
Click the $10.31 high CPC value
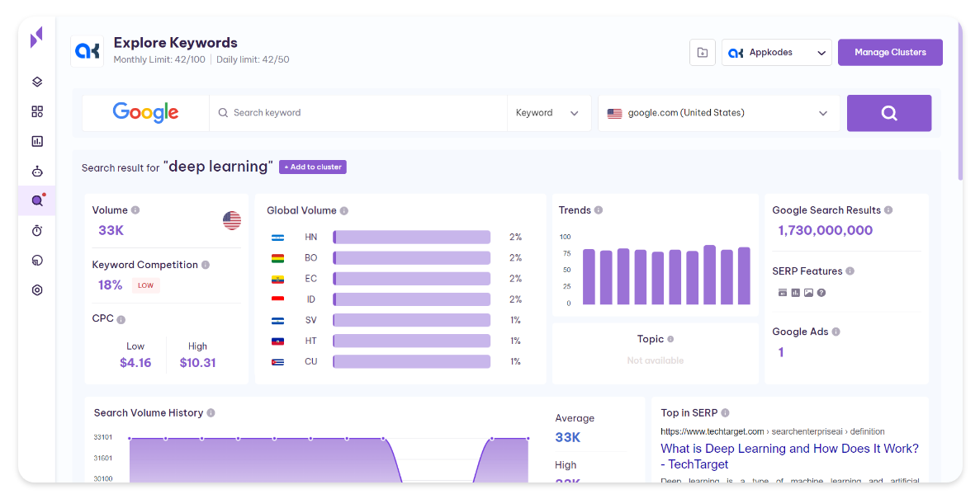197,363
